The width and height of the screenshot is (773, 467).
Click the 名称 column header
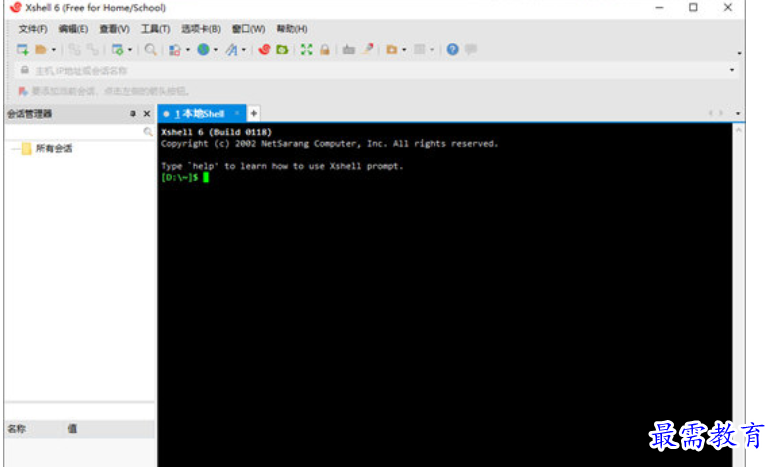pos(17,429)
